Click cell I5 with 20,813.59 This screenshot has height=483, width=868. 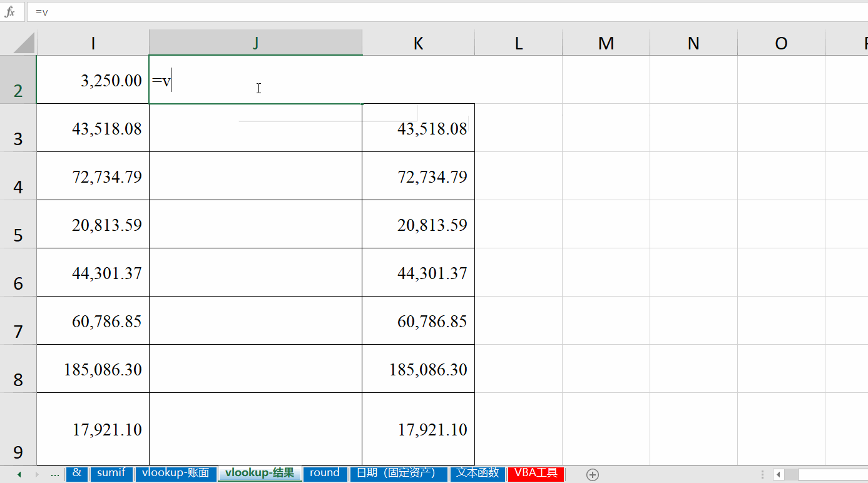(x=93, y=224)
